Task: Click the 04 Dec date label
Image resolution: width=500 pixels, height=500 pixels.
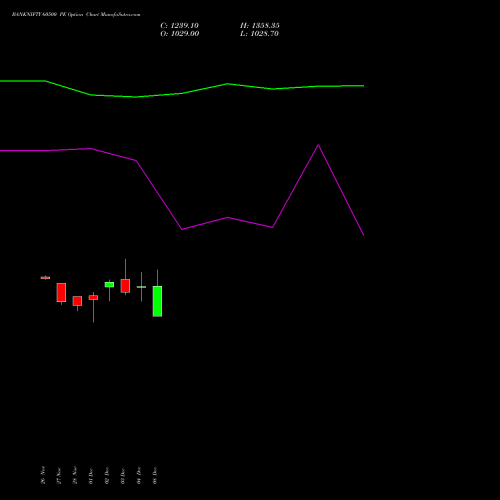Action: point(139,475)
